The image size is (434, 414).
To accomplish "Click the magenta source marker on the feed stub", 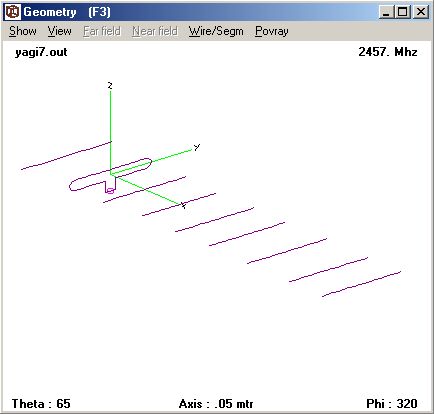I will (x=110, y=191).
